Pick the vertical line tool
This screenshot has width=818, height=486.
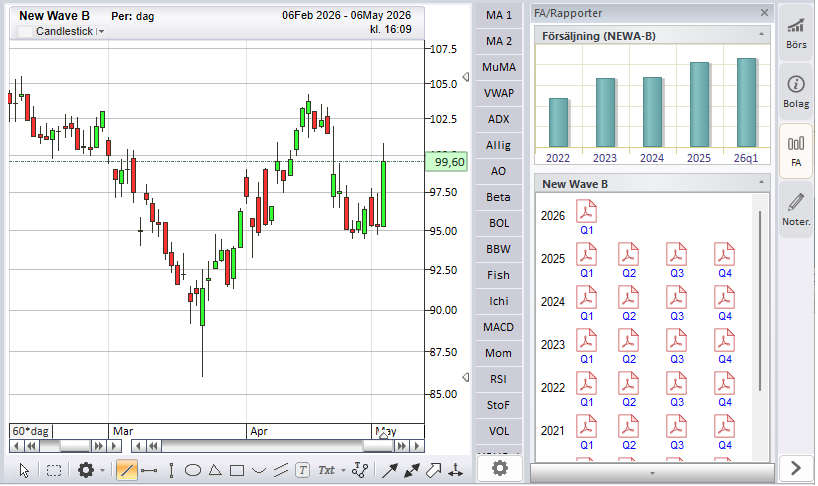(171, 470)
